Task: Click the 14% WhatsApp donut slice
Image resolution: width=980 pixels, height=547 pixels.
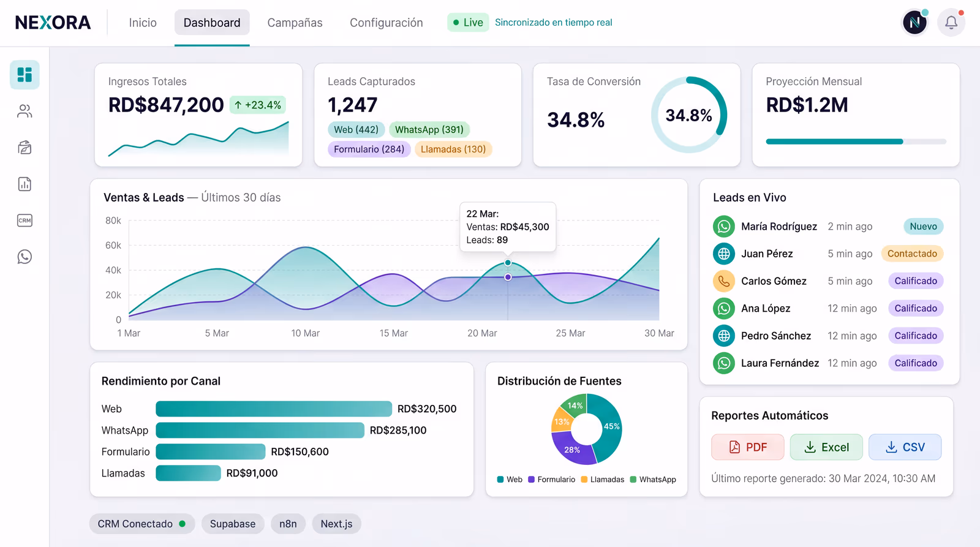Action: click(575, 405)
